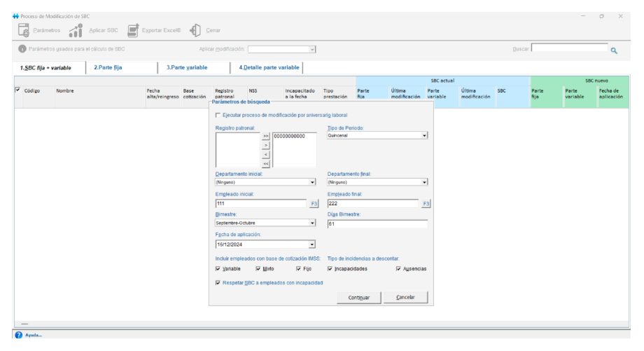Open the Fecha de aplicación date picker

pyautogui.click(x=312, y=245)
